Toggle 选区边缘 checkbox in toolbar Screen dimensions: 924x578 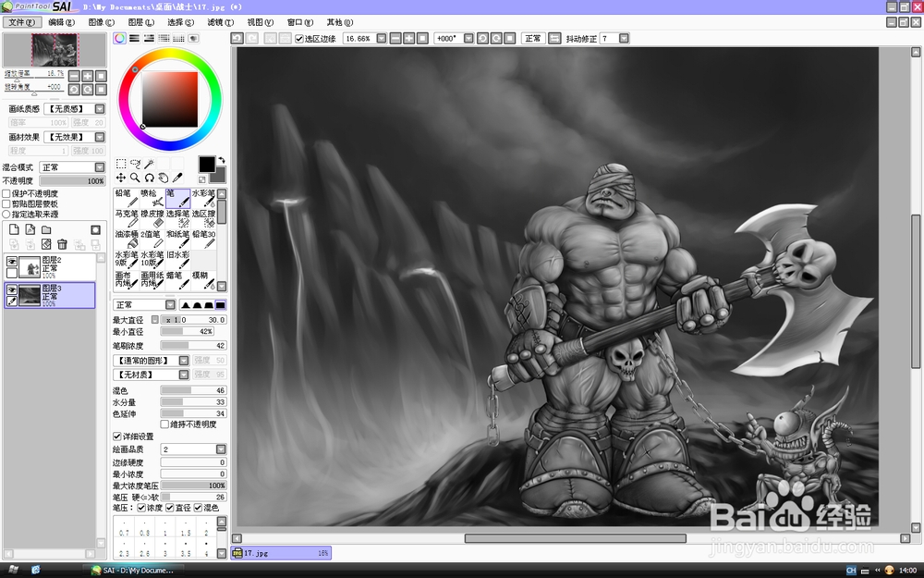click(x=299, y=38)
